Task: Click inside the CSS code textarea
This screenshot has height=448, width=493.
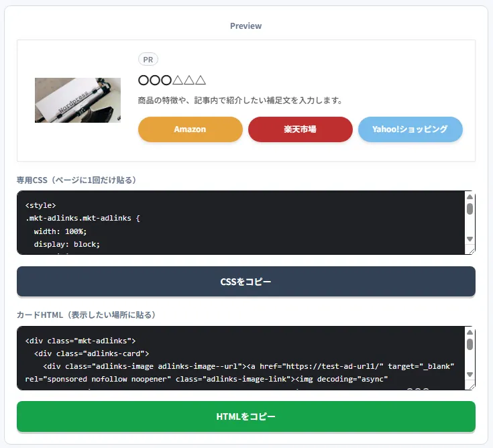Action: (241, 223)
